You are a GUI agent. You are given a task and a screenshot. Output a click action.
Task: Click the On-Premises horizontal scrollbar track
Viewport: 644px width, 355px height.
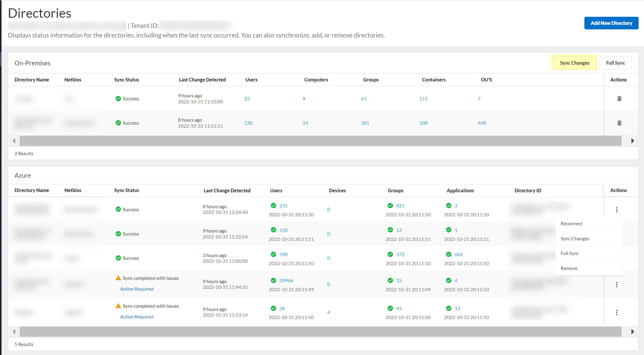321,141
